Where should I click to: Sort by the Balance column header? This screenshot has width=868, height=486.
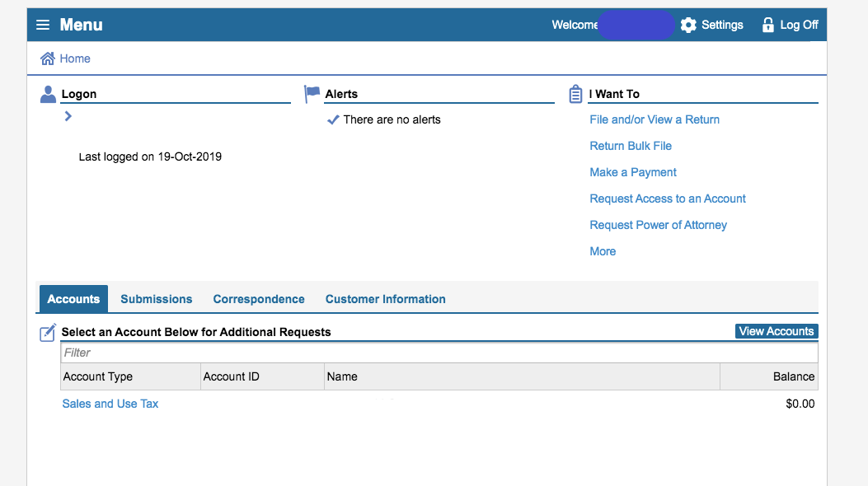click(x=793, y=376)
